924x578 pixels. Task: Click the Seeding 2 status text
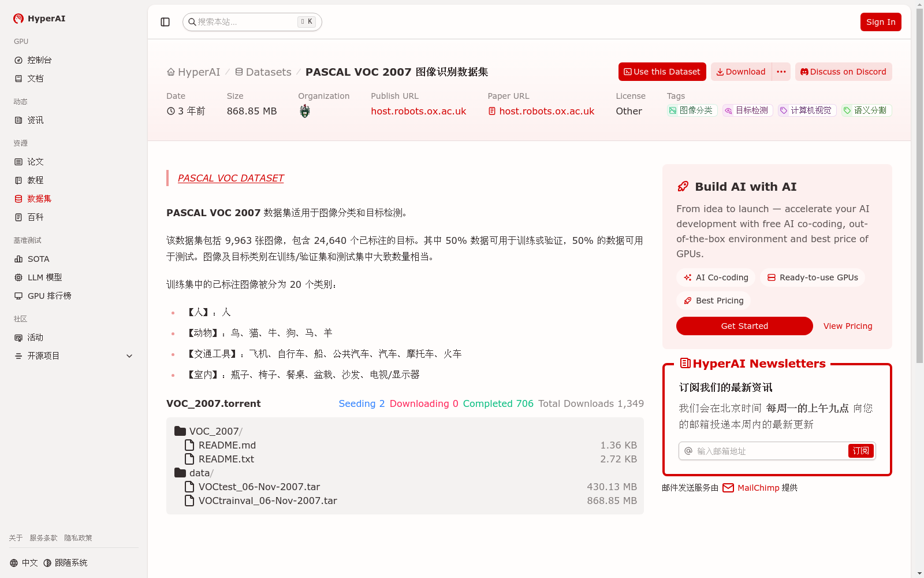(362, 403)
